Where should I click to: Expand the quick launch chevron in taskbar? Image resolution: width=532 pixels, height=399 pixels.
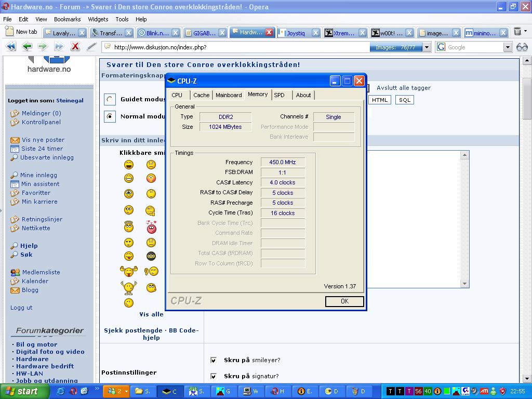(96, 389)
